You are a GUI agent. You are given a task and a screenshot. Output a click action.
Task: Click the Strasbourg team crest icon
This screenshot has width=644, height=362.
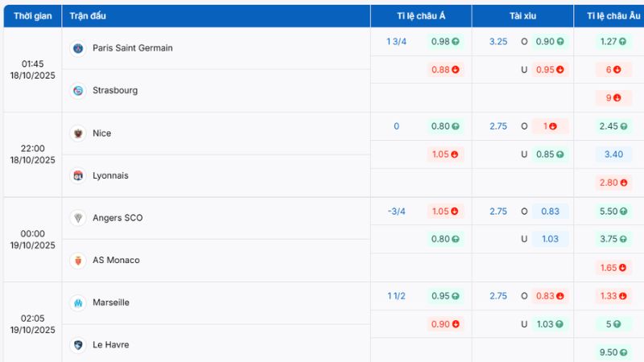pos(78,91)
